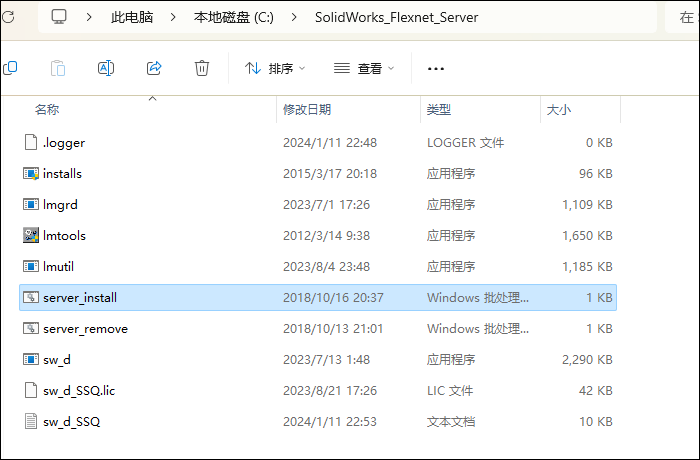Expand the chevron after the computer icon
Image resolution: width=700 pixels, height=460 pixels.
coord(89,17)
